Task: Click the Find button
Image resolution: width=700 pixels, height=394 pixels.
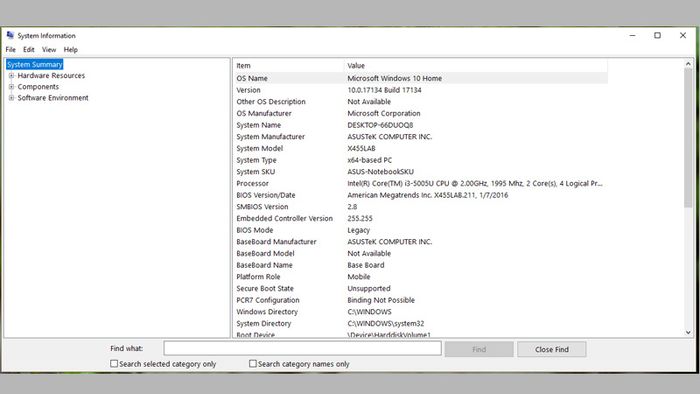Action: pos(479,349)
